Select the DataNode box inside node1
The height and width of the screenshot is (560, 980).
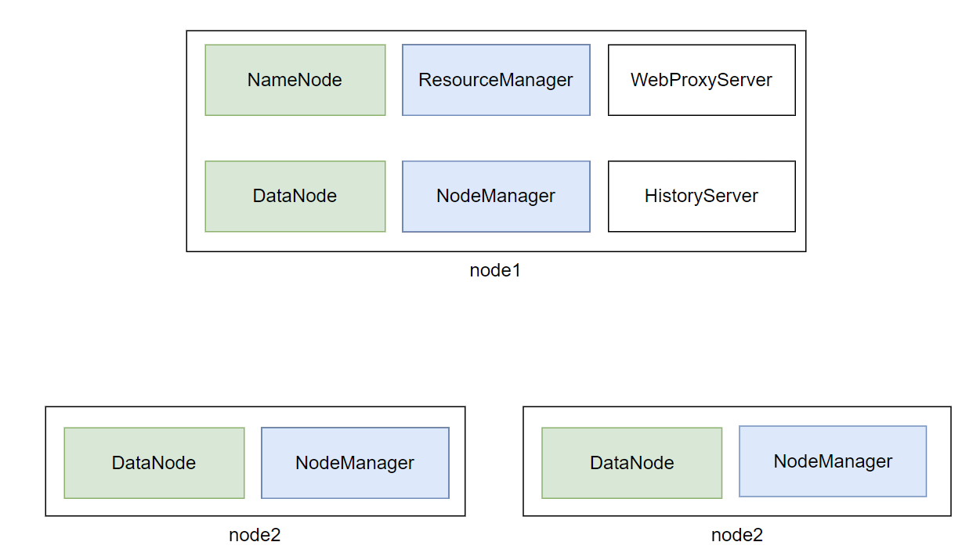[295, 196]
